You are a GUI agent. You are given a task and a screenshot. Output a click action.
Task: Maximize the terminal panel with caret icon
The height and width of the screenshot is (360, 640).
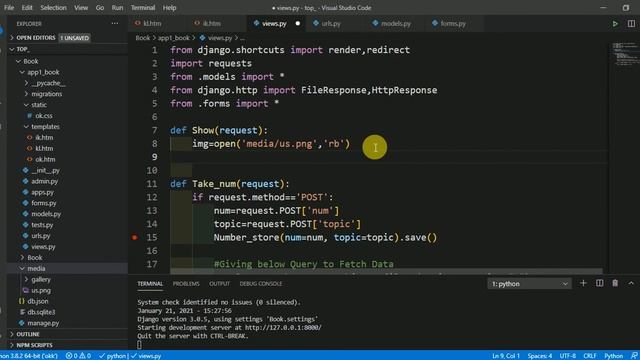pos(631,283)
